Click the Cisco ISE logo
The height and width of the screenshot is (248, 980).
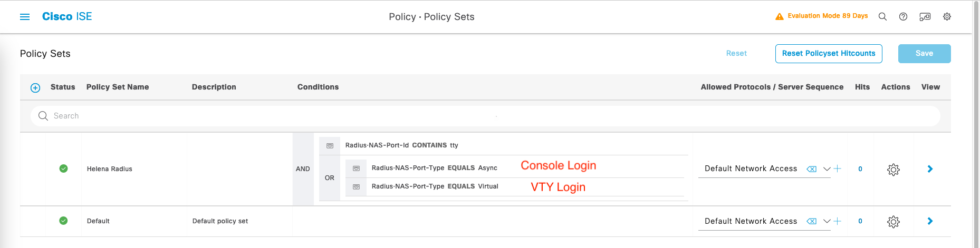67,17
